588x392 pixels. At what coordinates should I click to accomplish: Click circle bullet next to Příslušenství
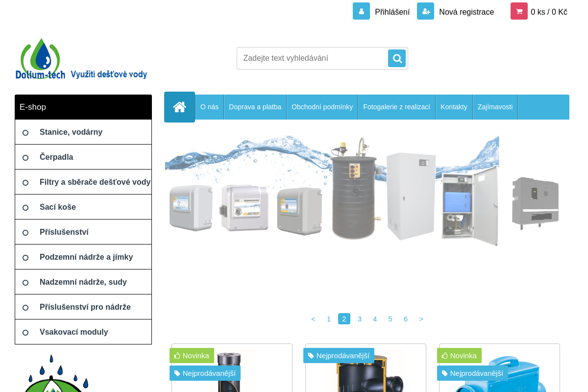25,233
